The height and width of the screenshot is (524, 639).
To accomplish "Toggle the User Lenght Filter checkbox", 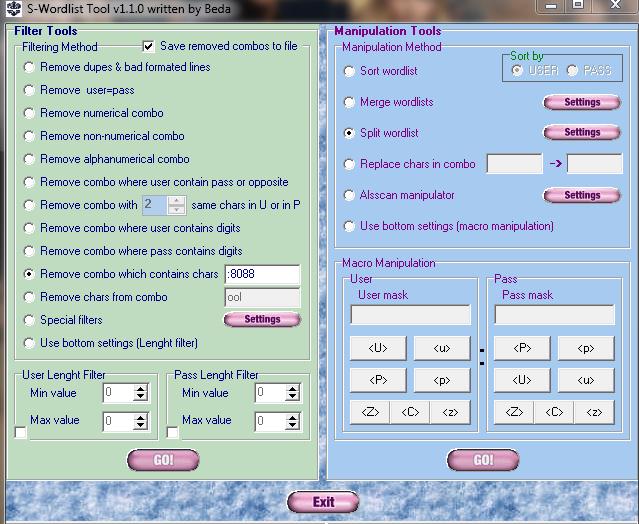I will click(20, 432).
